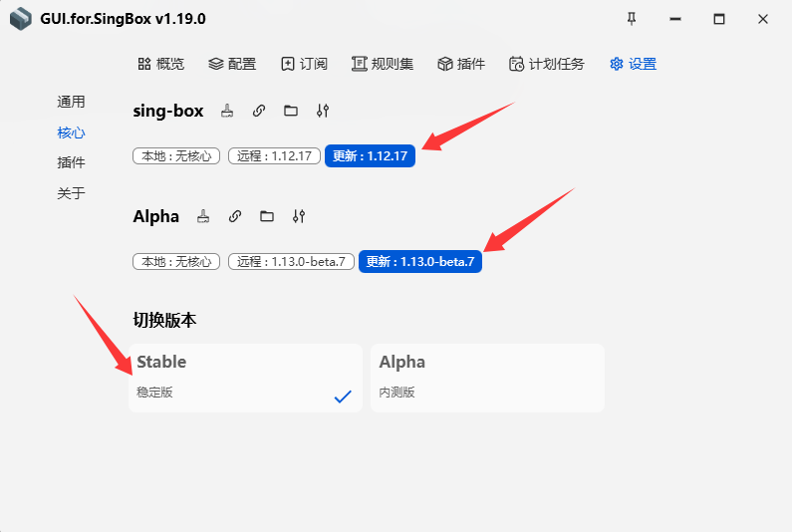Click the 切换版本 section heading
The height and width of the screenshot is (532, 792).
click(x=164, y=320)
